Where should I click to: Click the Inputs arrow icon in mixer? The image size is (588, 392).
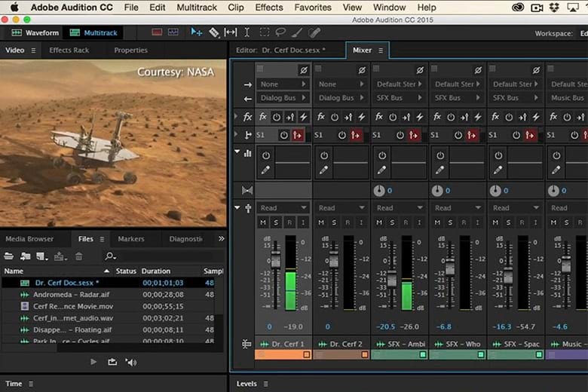click(247, 84)
